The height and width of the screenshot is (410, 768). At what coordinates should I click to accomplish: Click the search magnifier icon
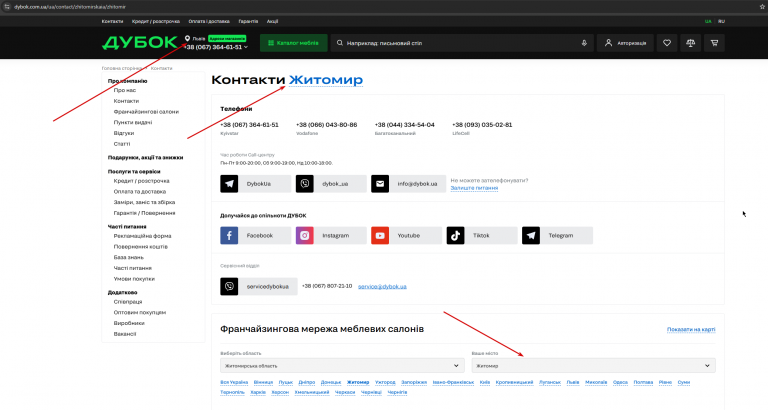point(339,43)
